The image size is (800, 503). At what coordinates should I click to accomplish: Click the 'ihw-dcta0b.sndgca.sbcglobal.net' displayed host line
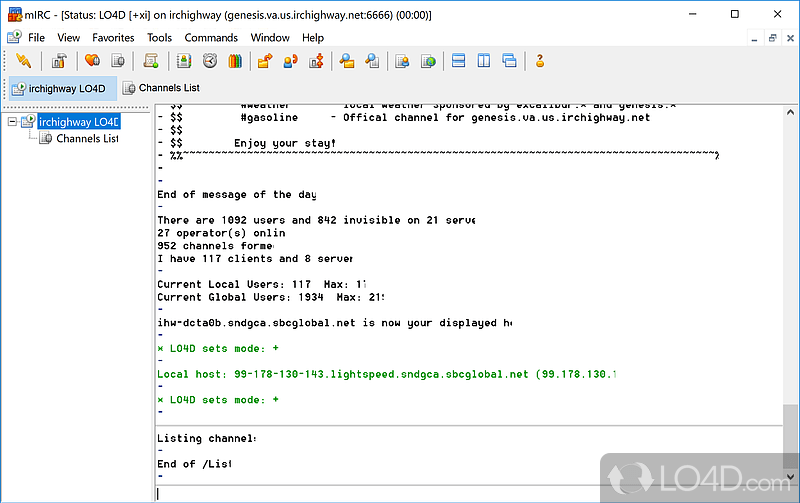(335, 322)
